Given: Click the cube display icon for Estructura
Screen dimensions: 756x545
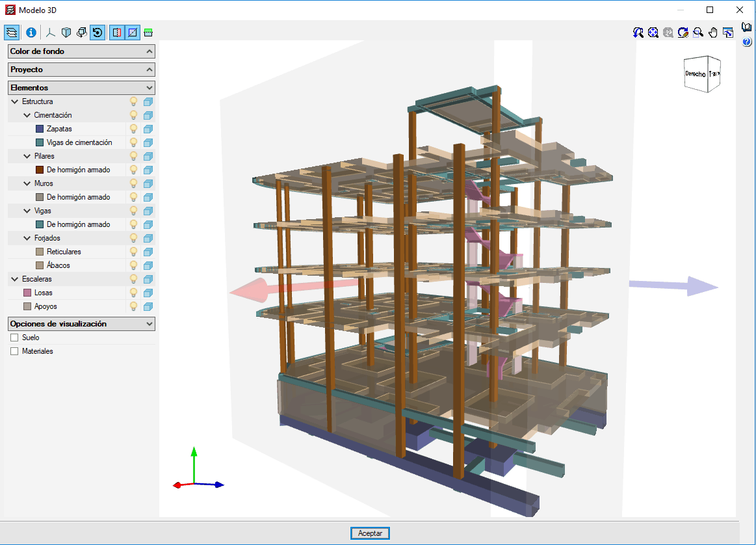Looking at the screenshot, I should click(148, 101).
